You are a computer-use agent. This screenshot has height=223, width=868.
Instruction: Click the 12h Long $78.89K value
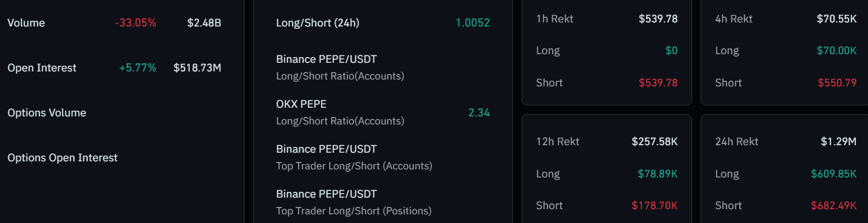(657, 173)
